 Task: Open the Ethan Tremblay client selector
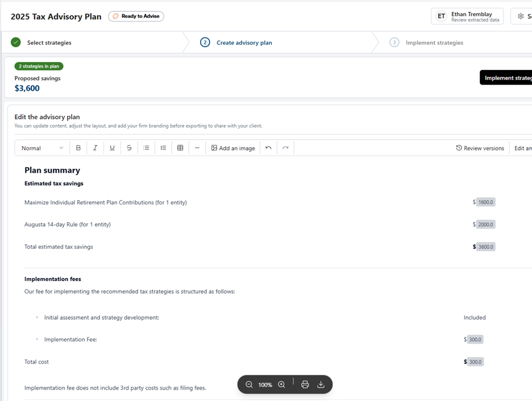(x=467, y=16)
